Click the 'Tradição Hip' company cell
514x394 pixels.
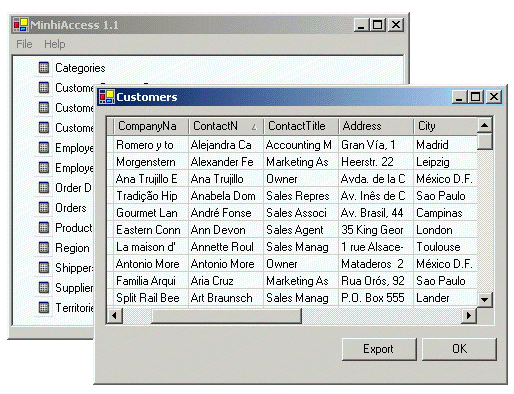tap(151, 196)
